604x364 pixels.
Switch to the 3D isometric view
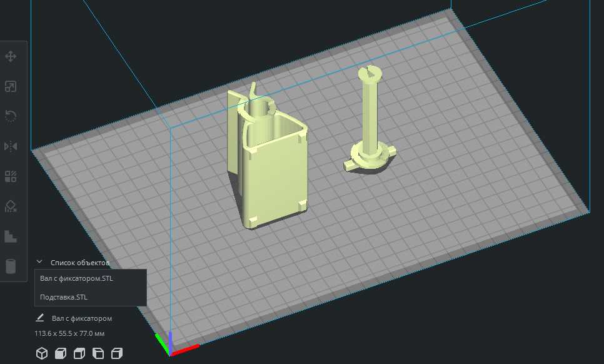coord(42,353)
